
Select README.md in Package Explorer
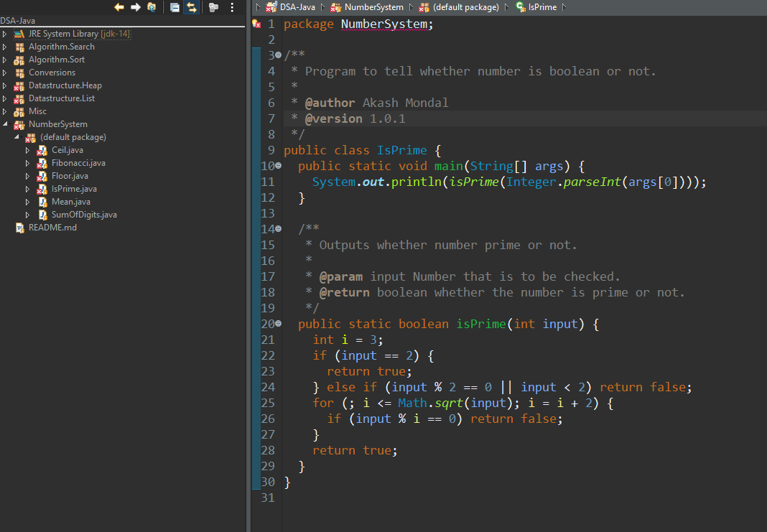(x=53, y=228)
